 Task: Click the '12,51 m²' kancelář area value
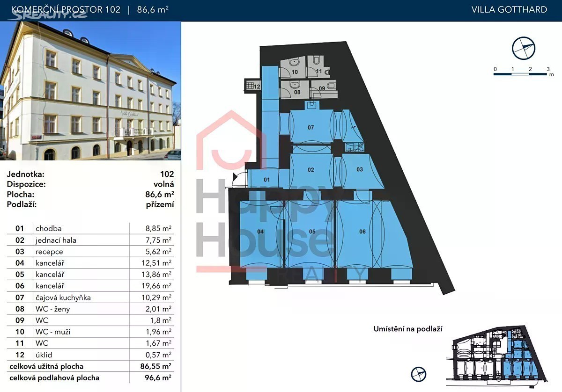156,263
